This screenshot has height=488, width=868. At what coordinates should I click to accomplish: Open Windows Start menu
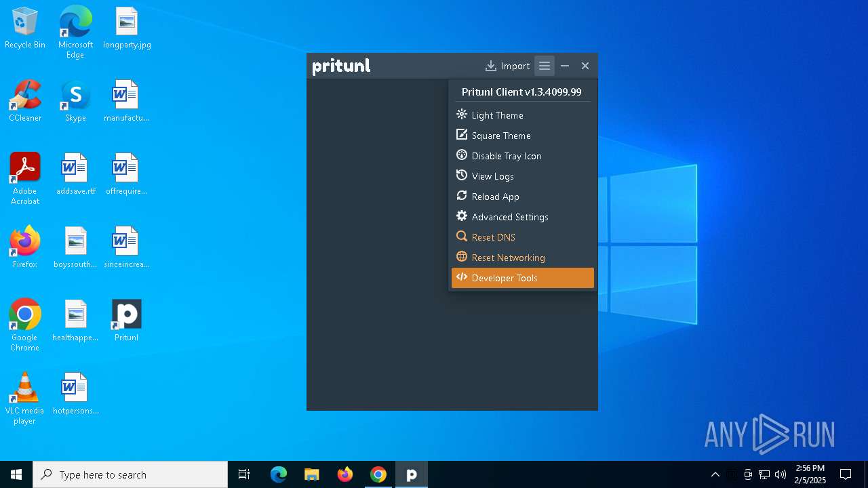16,474
